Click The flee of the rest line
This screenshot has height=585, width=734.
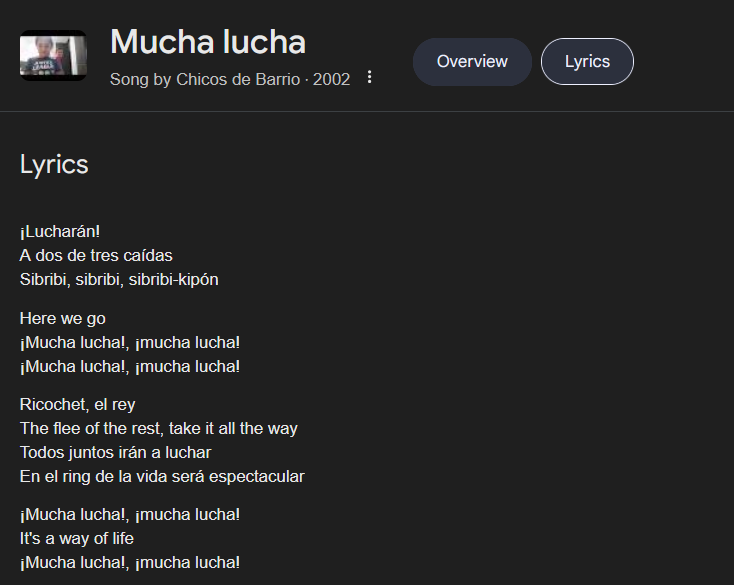tap(159, 428)
